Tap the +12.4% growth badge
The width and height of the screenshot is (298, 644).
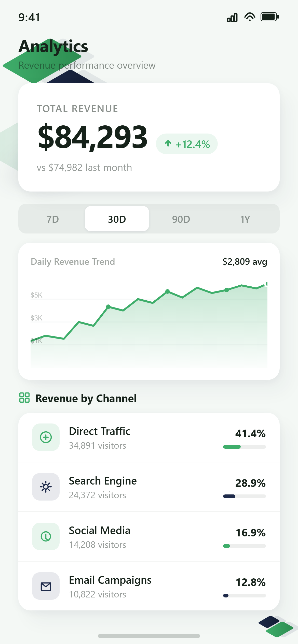coord(187,144)
